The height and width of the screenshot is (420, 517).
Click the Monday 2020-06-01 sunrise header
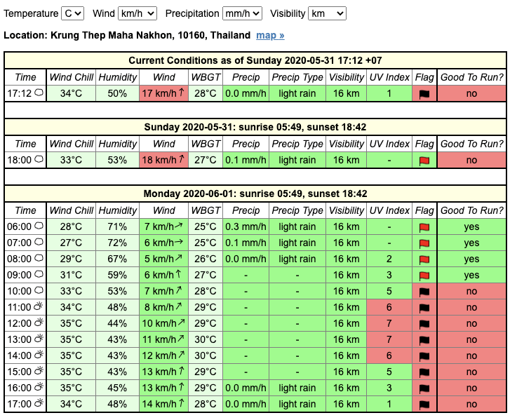click(255, 194)
